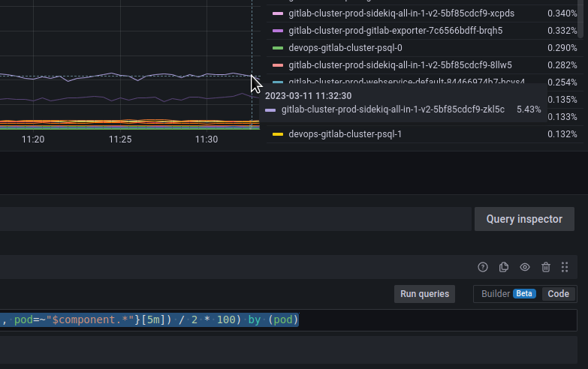Switch to Builder mode

(496, 294)
